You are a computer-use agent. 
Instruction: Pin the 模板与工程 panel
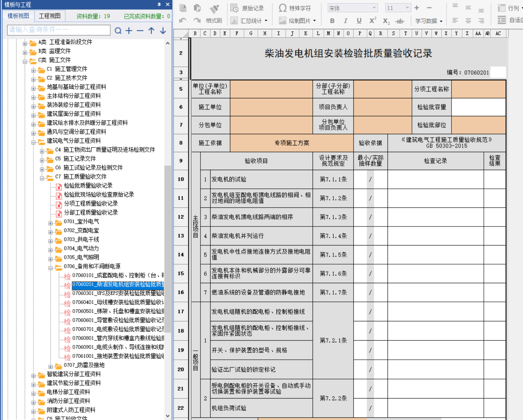pos(159,4)
